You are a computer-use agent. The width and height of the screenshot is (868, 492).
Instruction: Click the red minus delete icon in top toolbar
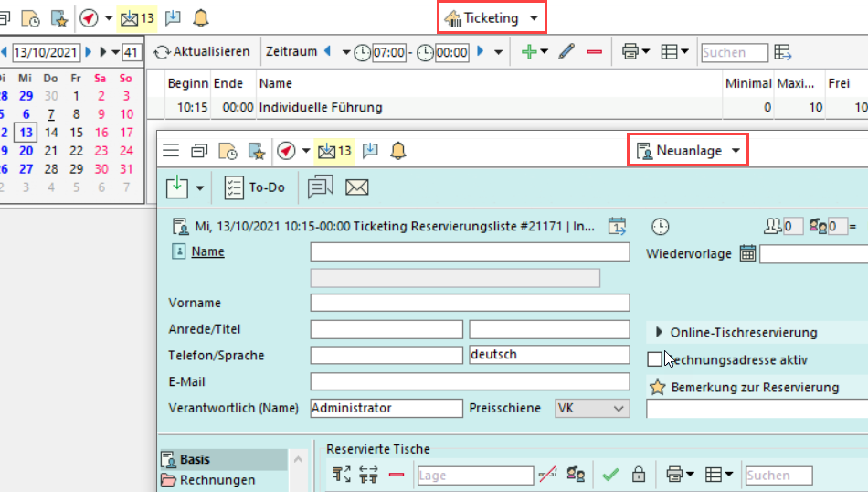point(594,52)
